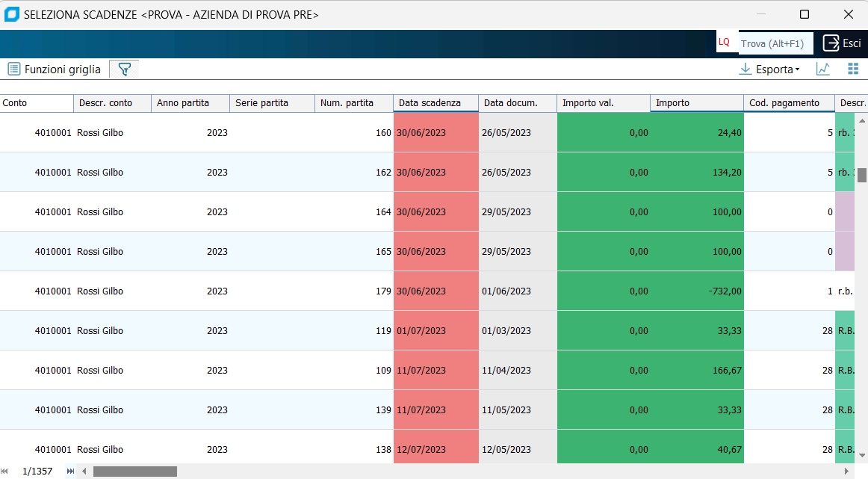Screen dimensions: 868x479
Task: Toggle the grid filter funnel icon
Action: point(124,69)
